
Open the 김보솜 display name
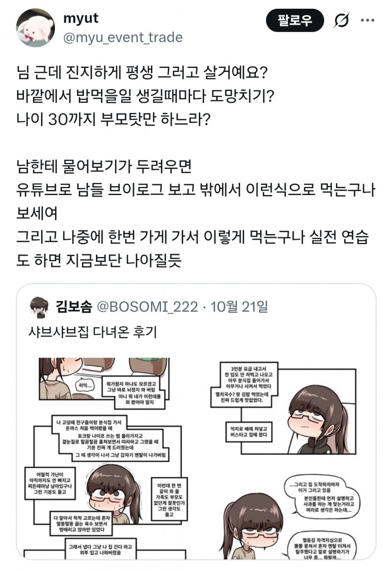[x=74, y=306]
